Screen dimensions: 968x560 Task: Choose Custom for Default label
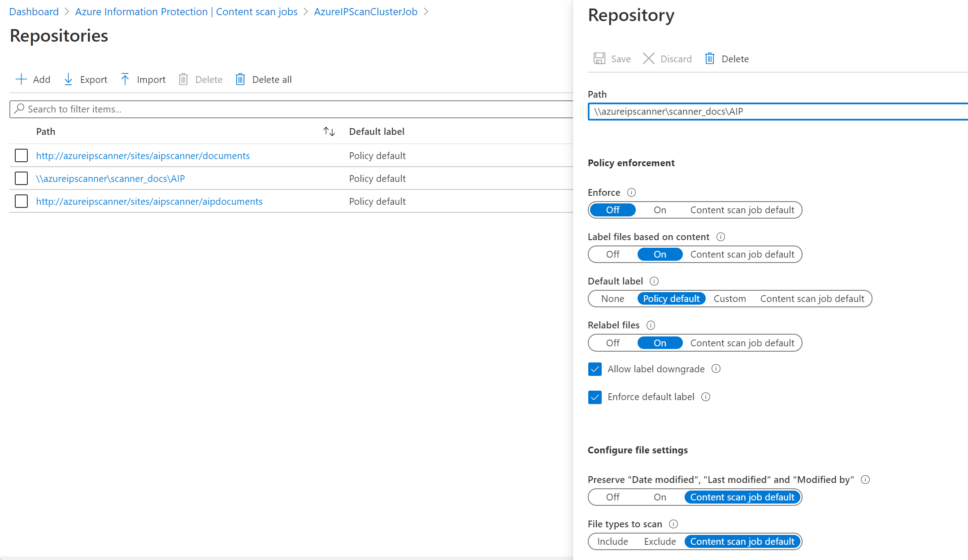point(729,299)
